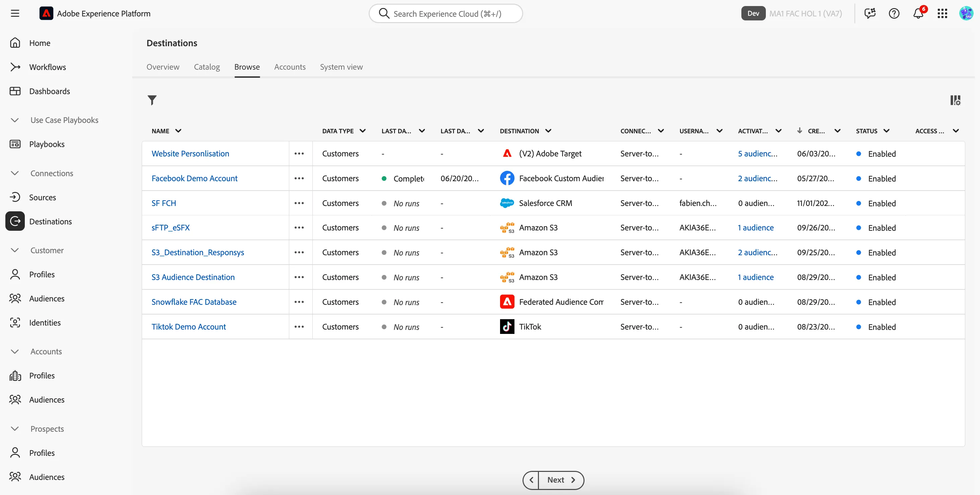Go to Home in sidebar

coord(40,43)
